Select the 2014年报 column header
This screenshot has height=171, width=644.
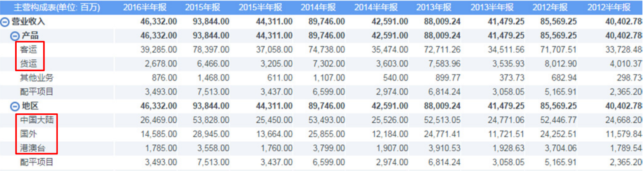point(318,7)
